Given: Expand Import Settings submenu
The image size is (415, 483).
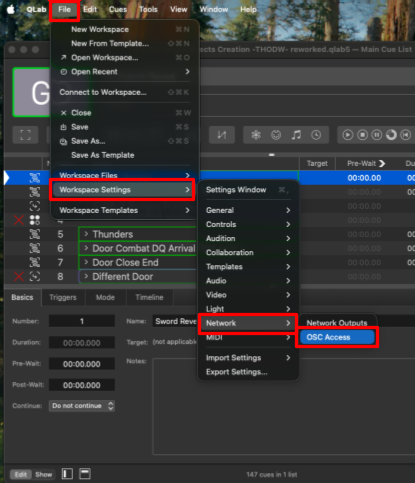Looking at the screenshot, I should click(x=248, y=358).
